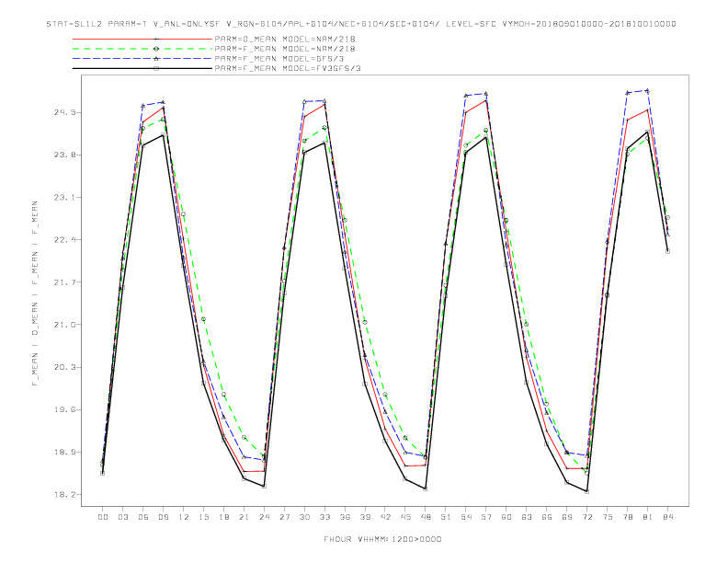Screen dimensions: 728x563
Task: Click x-axis tick label 69
Action: click(x=567, y=517)
